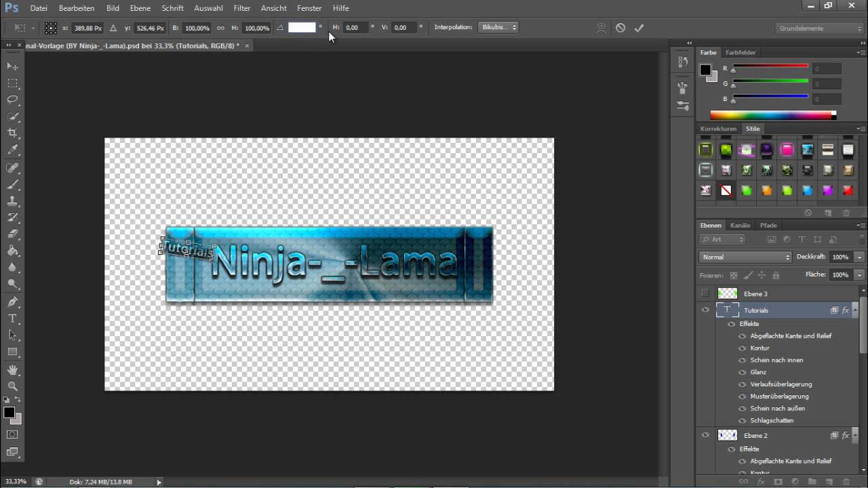Open the Art layer filter dropdown

[722, 239]
